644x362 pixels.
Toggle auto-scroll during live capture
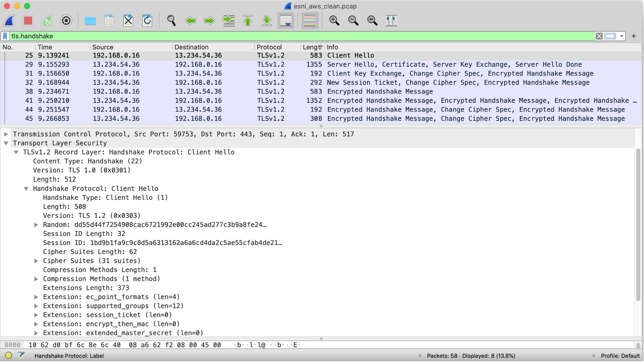(286, 21)
